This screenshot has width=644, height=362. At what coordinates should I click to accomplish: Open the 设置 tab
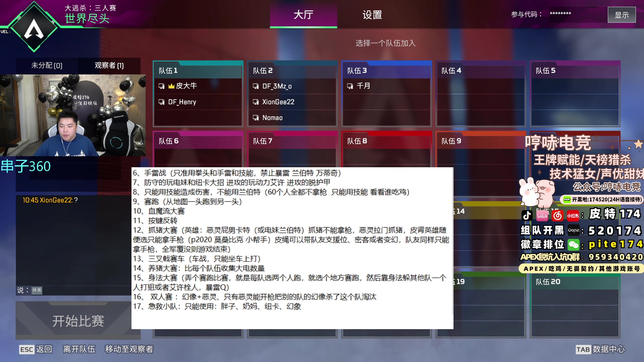pyautogui.click(x=372, y=15)
